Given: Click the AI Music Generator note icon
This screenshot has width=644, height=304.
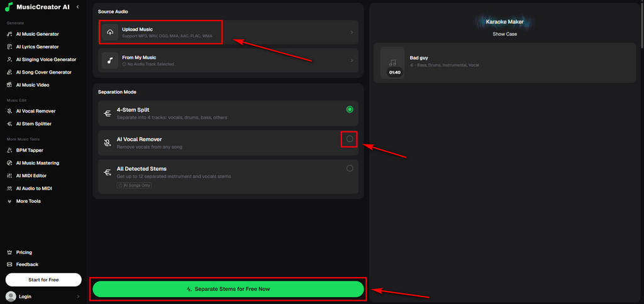Looking at the screenshot, I should pos(9,34).
